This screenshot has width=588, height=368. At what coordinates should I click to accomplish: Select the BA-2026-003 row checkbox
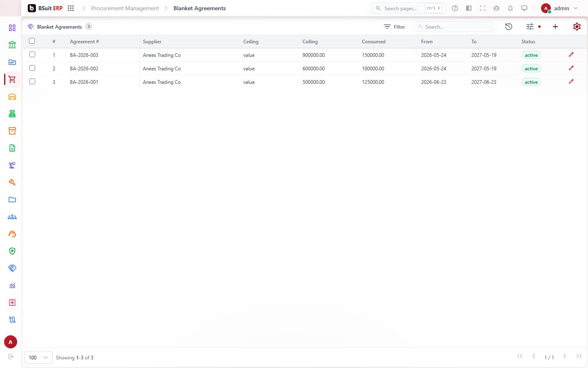(x=32, y=54)
